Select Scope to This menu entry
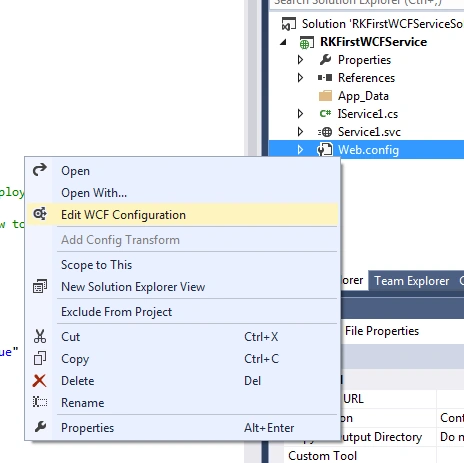The height and width of the screenshot is (463, 464). 97,265
